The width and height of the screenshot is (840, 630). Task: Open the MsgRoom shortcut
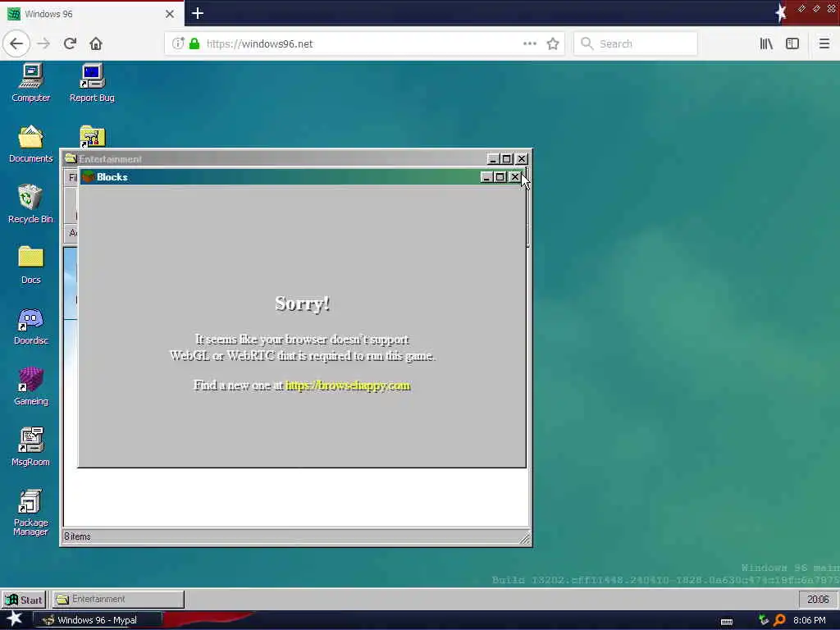point(30,447)
